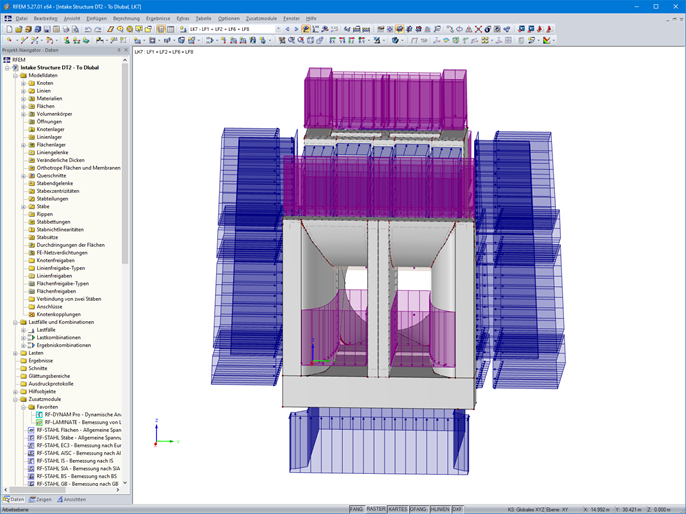Click the navigator horizontal scrollbar right arrow

point(118,490)
